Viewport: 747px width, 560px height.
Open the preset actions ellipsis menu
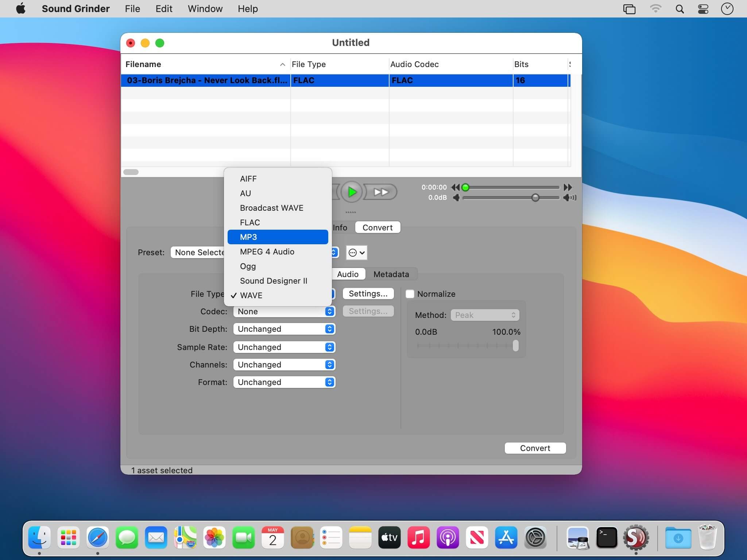pos(356,253)
